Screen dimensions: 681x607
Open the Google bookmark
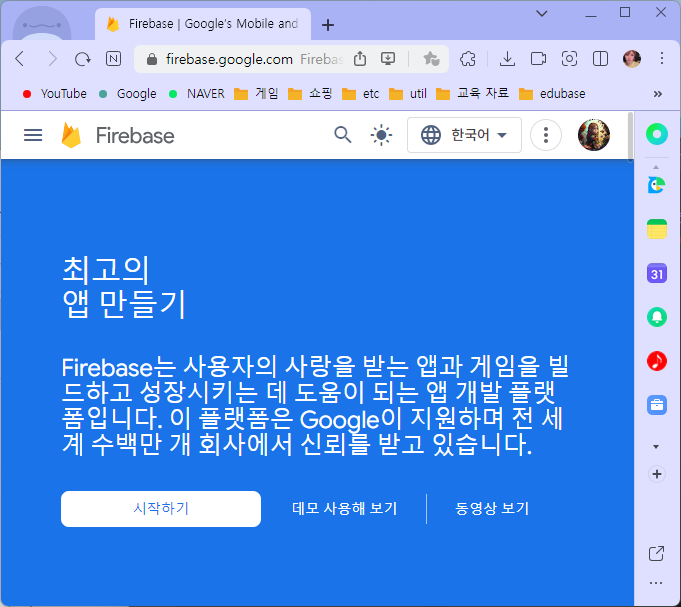pyautogui.click(x=128, y=94)
